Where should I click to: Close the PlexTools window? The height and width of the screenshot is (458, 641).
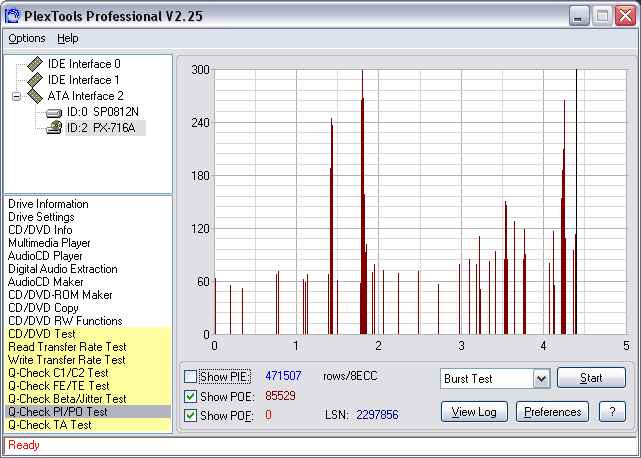pyautogui.click(x=625, y=16)
